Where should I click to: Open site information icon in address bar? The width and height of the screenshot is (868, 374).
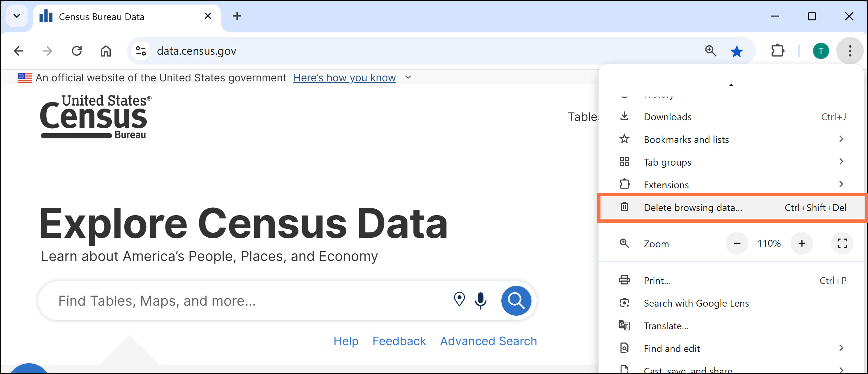pyautogui.click(x=141, y=51)
